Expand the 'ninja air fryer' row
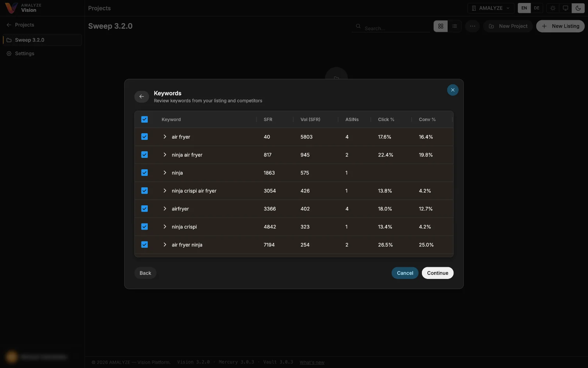588x368 pixels. tap(165, 155)
